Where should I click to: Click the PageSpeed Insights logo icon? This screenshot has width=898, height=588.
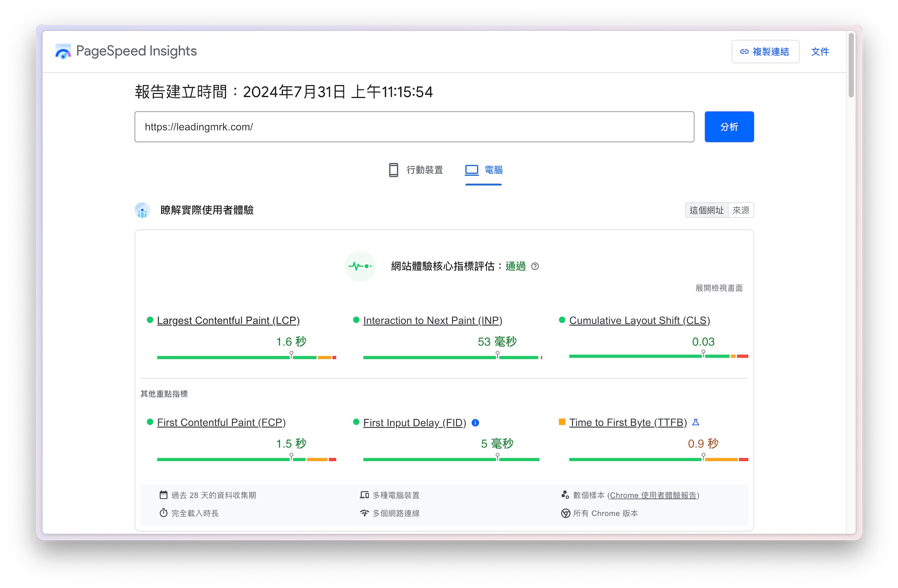point(63,51)
